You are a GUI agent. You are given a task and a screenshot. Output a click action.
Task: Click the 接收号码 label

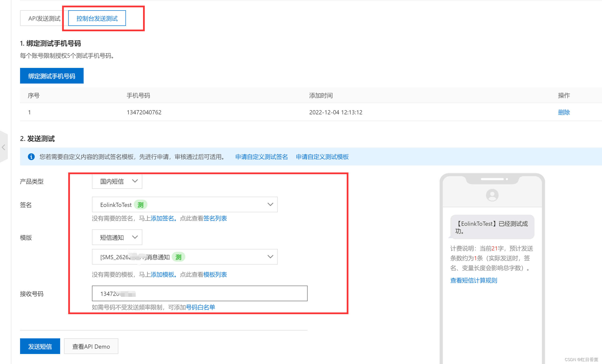(32, 294)
